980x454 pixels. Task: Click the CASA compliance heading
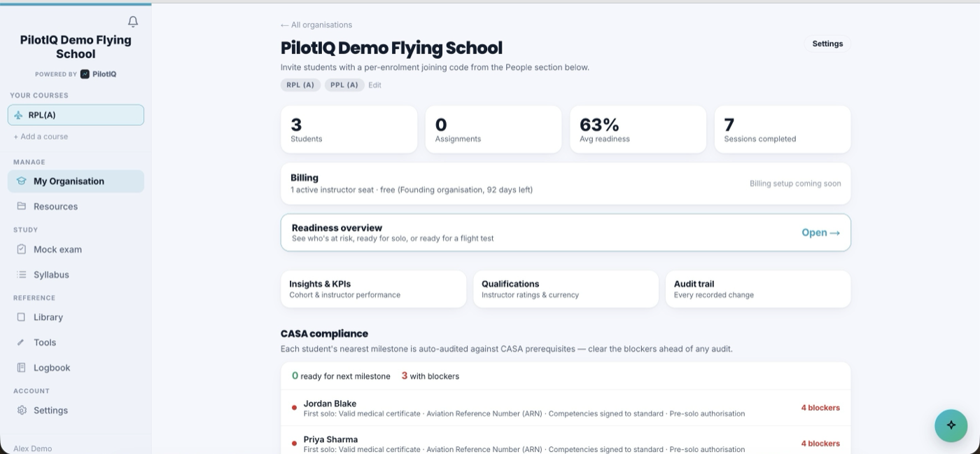pos(324,333)
